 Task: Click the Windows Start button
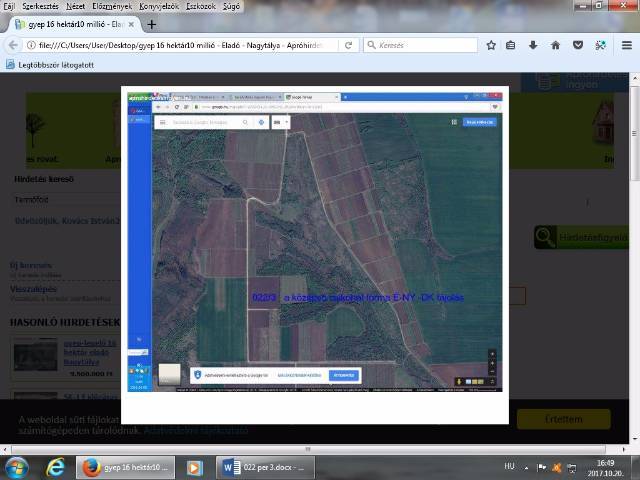(x=17, y=467)
